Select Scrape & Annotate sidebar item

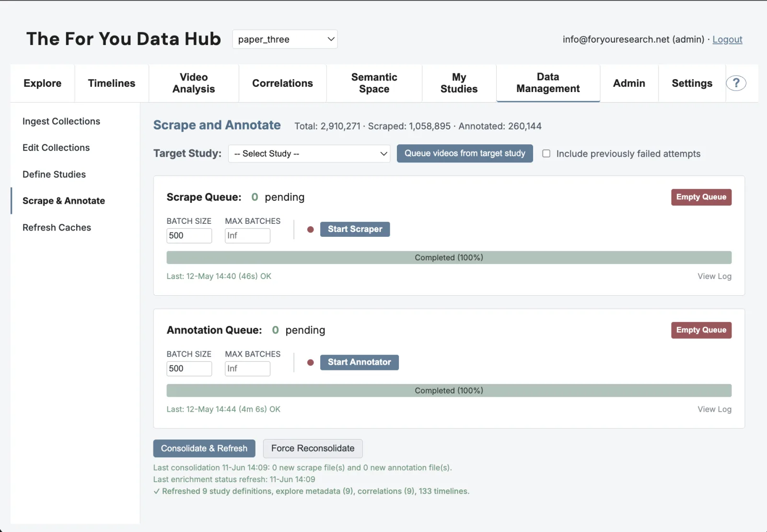coord(64,201)
